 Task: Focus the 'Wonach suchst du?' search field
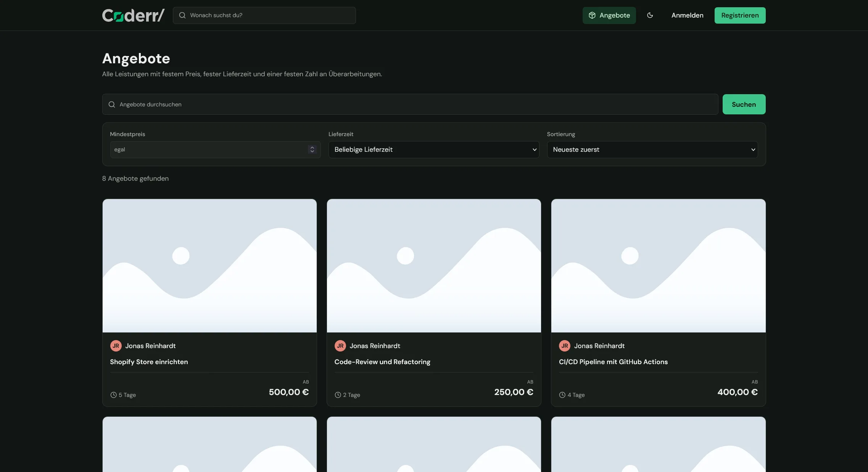click(264, 15)
